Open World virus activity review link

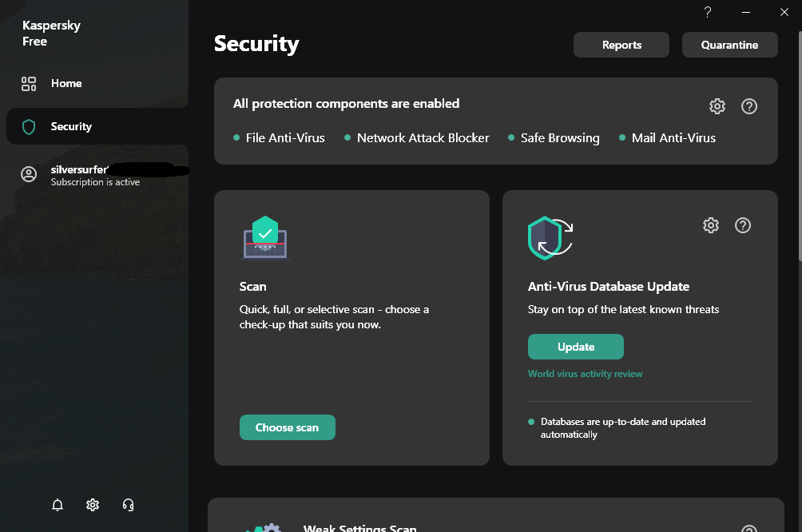(585, 374)
